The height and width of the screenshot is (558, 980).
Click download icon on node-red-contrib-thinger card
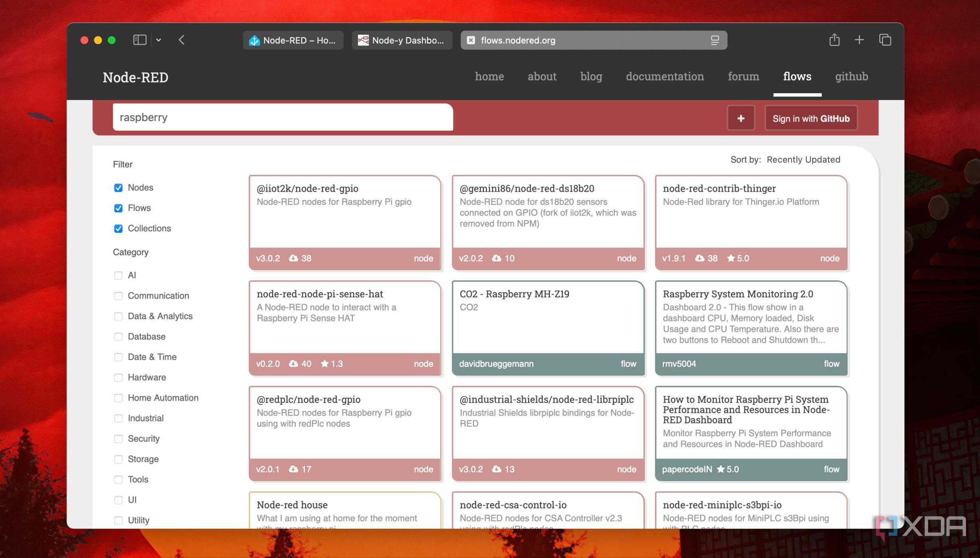click(x=700, y=258)
